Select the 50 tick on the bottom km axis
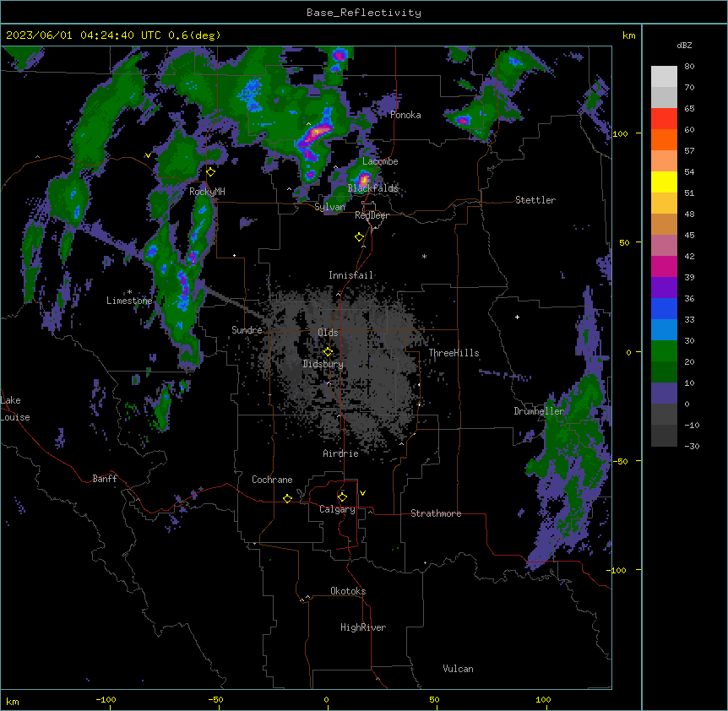 point(434,699)
